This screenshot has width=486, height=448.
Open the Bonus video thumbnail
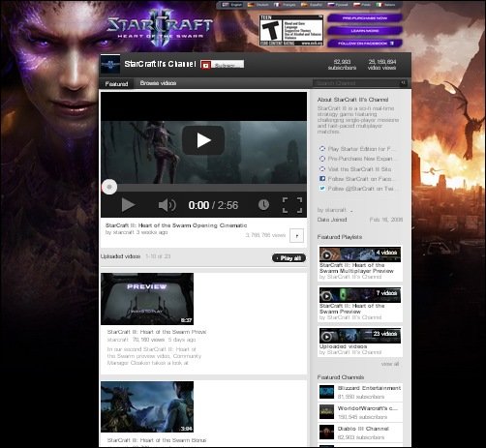tap(147, 406)
